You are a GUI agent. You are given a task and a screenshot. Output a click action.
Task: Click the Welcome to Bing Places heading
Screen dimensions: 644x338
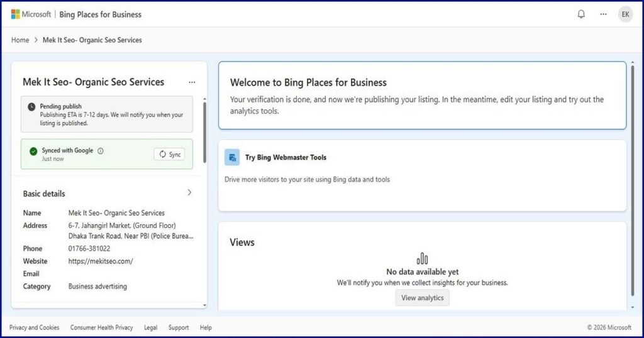308,82
